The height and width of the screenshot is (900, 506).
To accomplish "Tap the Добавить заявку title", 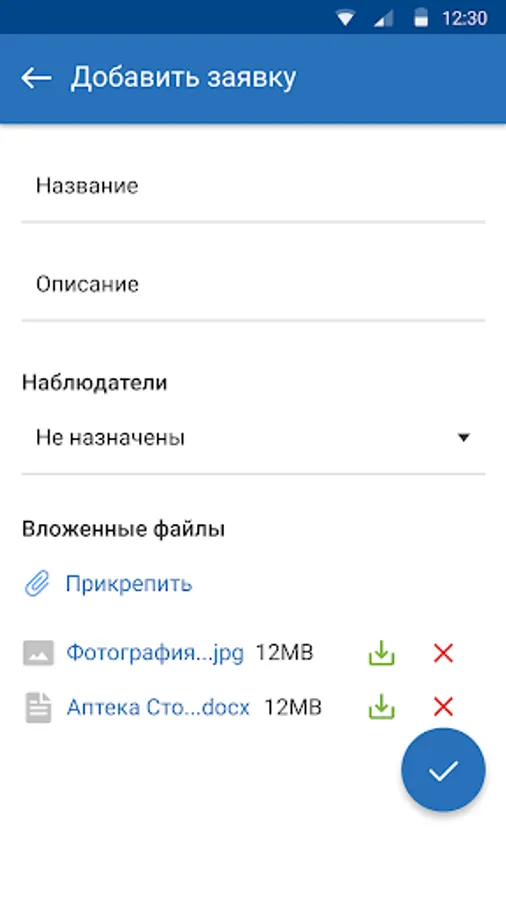I will click(x=184, y=78).
